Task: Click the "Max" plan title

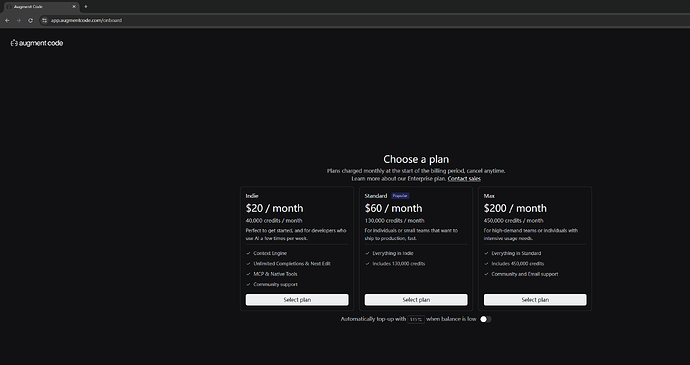Action: coord(489,196)
